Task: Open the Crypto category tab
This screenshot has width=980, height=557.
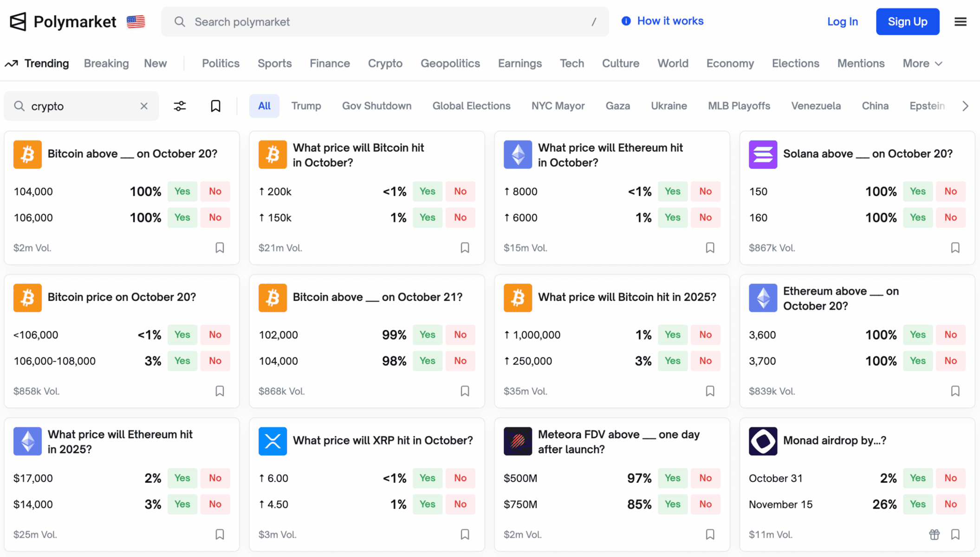Action: click(x=385, y=64)
